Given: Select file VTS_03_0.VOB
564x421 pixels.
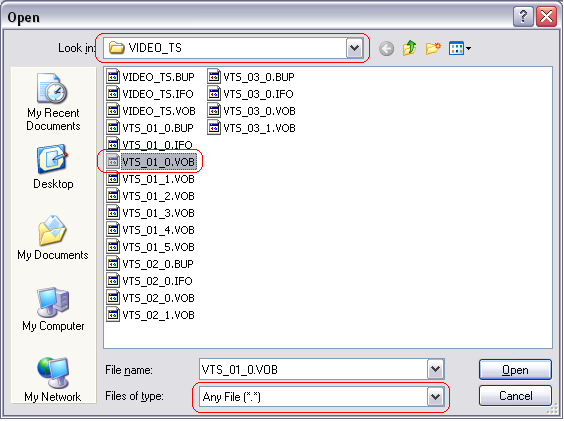Looking at the screenshot, I should 252,111.
